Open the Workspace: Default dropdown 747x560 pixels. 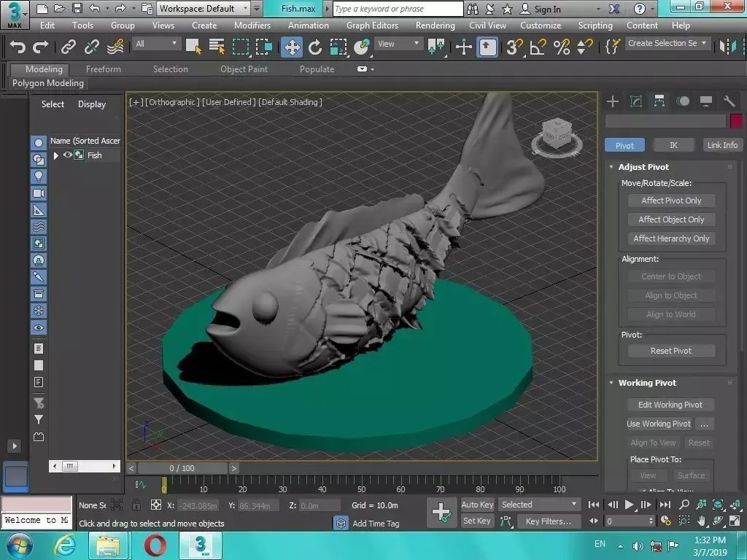pos(204,9)
